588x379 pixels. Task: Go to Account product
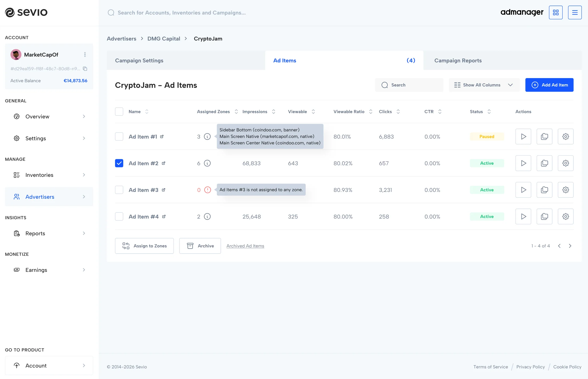click(x=49, y=366)
